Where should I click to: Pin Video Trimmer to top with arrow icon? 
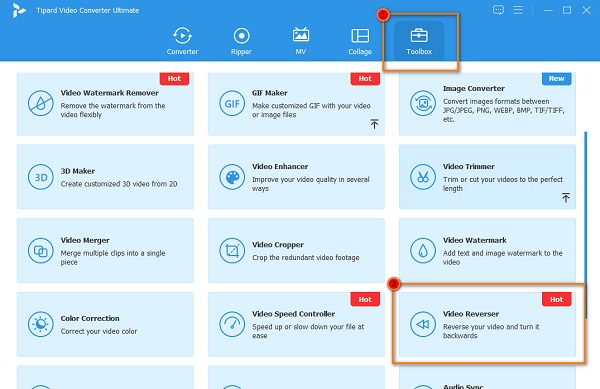point(566,197)
